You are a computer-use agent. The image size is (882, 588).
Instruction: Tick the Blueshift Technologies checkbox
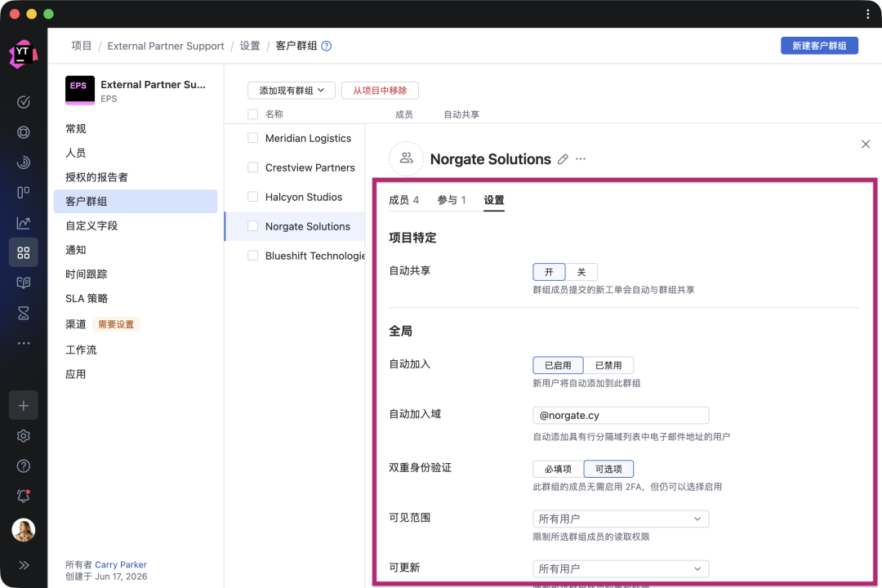[x=253, y=256]
